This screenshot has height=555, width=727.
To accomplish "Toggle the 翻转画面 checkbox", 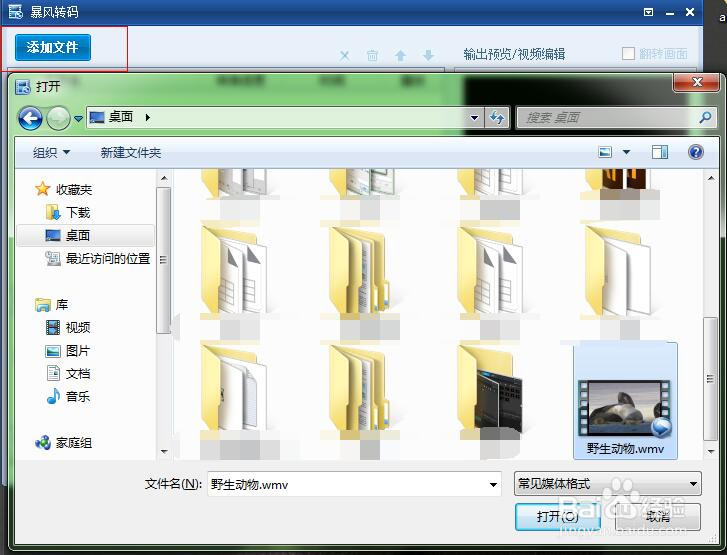I will click(x=628, y=54).
